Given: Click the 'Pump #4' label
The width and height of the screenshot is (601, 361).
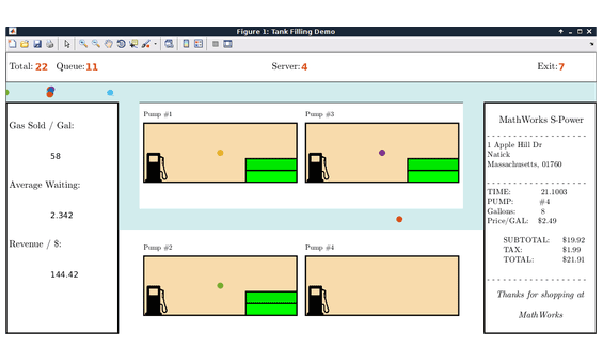Looking at the screenshot, I should 320,247.
